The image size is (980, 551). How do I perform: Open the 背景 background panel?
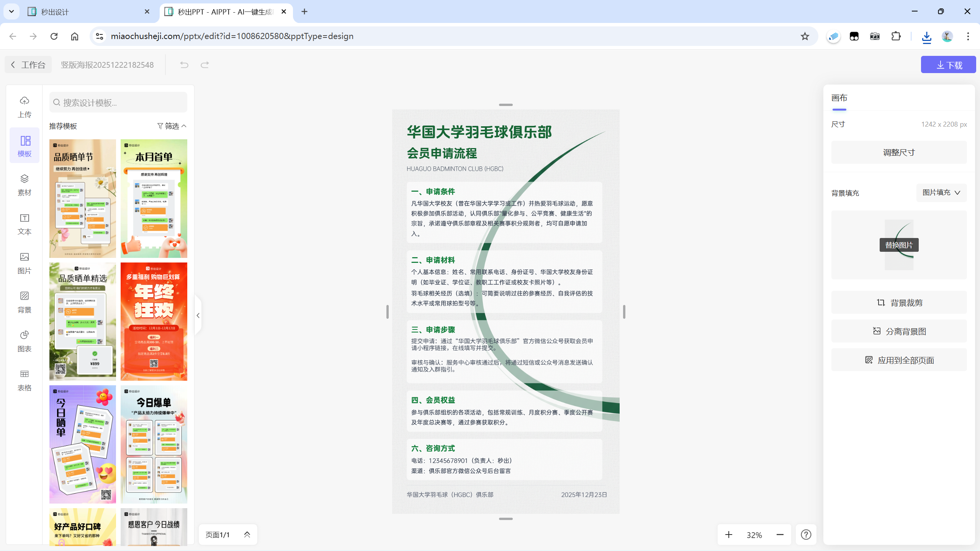point(25,302)
